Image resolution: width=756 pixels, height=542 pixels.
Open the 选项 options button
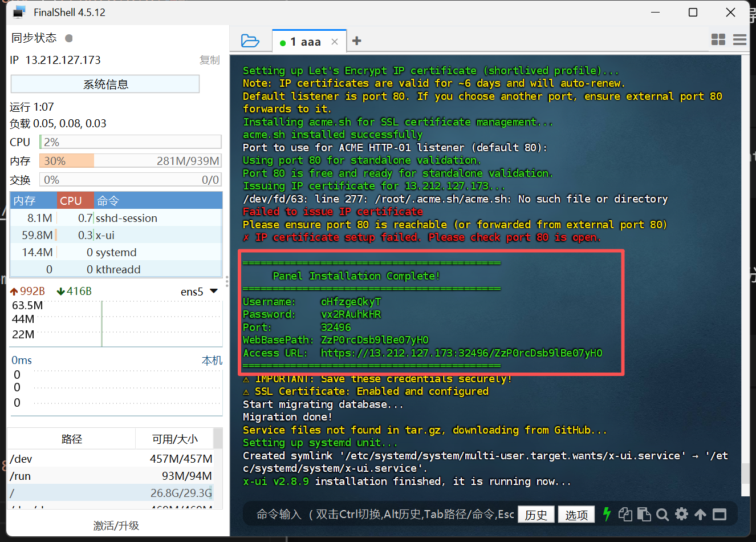[x=576, y=515]
